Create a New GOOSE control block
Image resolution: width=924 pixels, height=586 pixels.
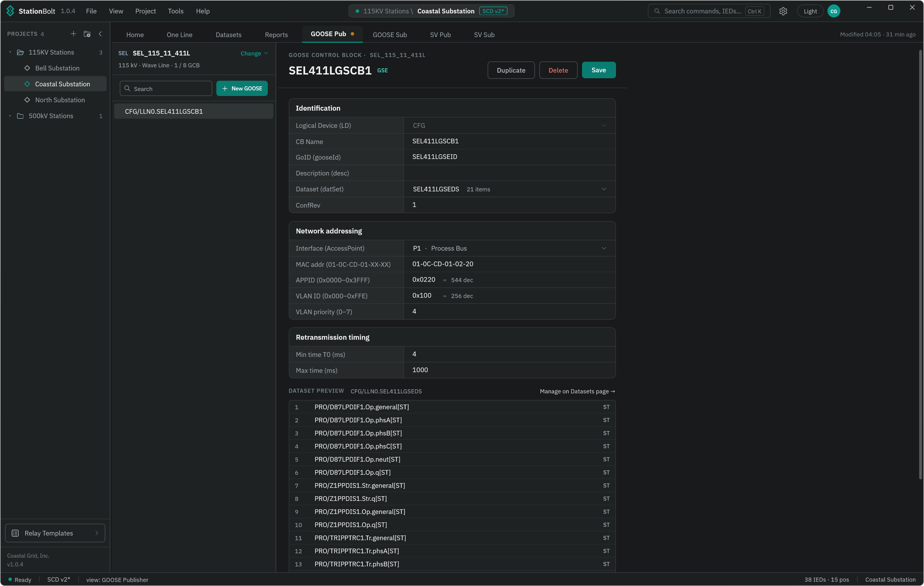(x=242, y=88)
